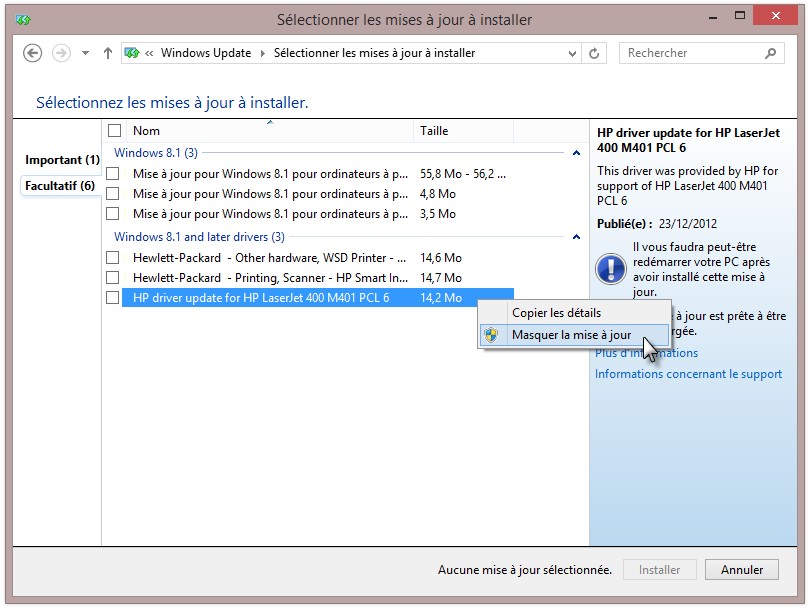Image resolution: width=811 pixels, height=608 pixels.
Task: Click the Annuler button
Action: click(x=741, y=570)
